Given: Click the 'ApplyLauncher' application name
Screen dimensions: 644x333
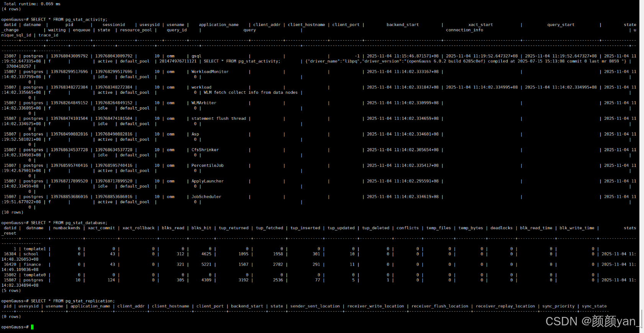Looking at the screenshot, I should point(208,181).
